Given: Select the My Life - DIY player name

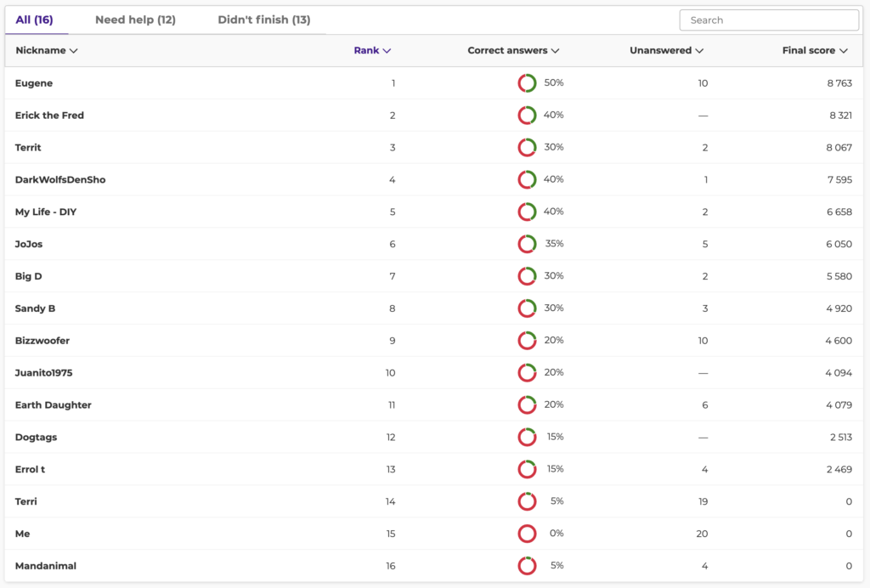Looking at the screenshot, I should 46,212.
